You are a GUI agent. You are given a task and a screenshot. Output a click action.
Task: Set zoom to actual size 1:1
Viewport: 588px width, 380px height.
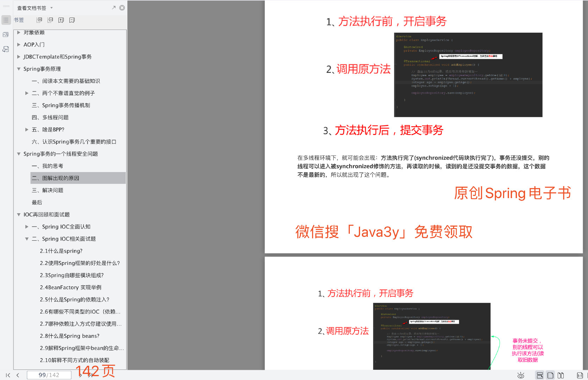tap(580, 375)
